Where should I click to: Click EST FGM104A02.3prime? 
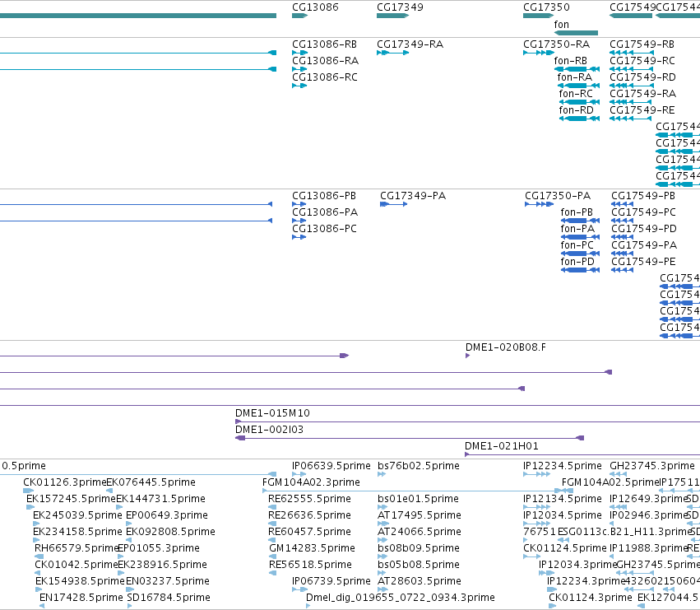[311, 482]
